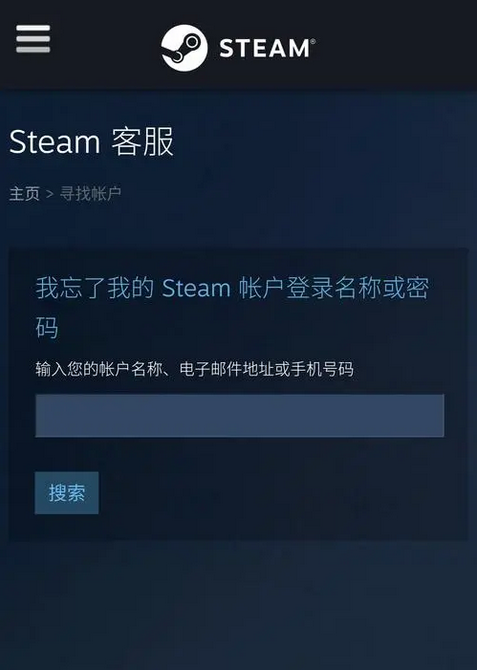Click the registered trademark symbol beside STEAM
This screenshot has width=479, height=672.
[313, 41]
